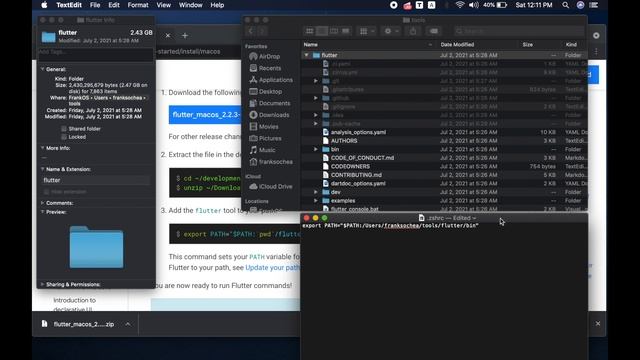The width and height of the screenshot is (640, 360).
Task: Open the View menu
Action: tap(163, 5)
